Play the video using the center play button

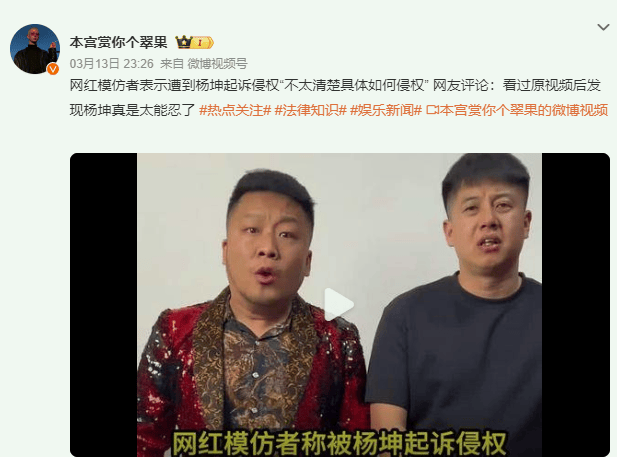(x=338, y=304)
